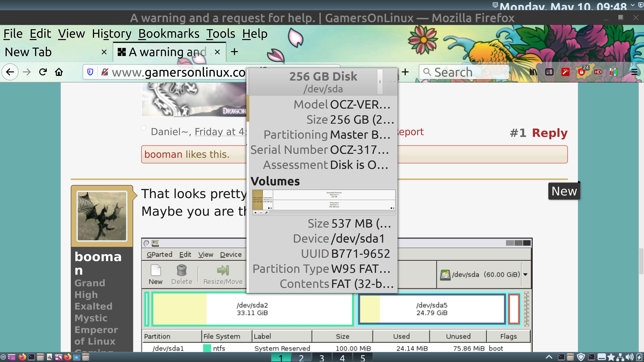Select Partition 2 538 MB FAT volume block

pyautogui.click(x=268, y=200)
